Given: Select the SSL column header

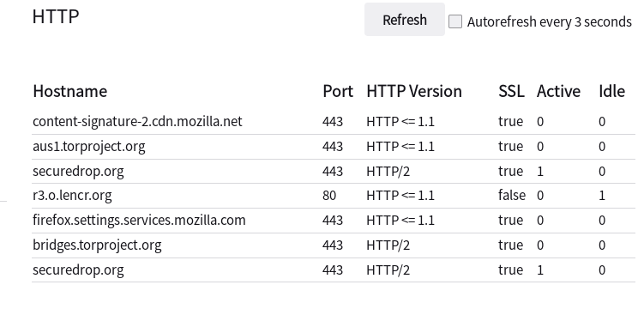Looking at the screenshot, I should pos(511,91).
